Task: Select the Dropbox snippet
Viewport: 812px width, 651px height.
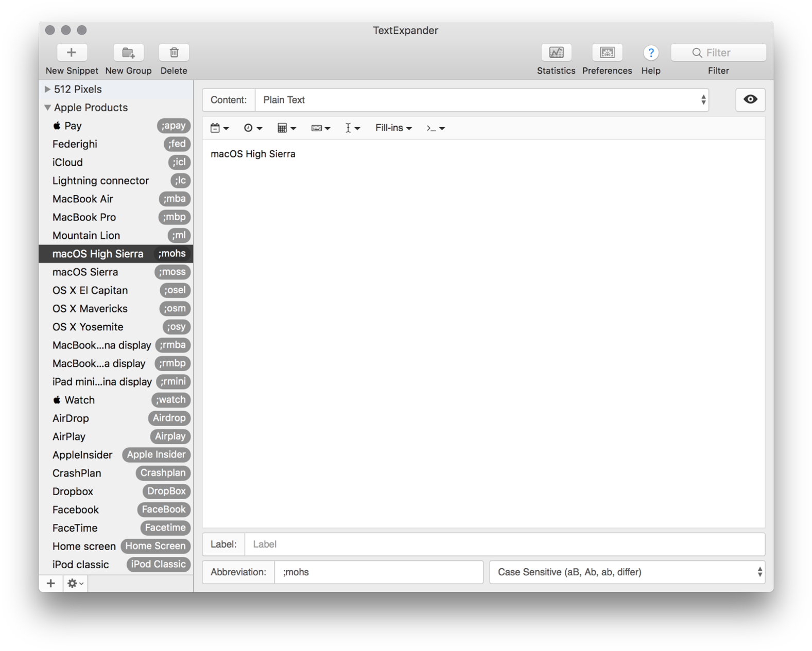Action: pyautogui.click(x=116, y=491)
